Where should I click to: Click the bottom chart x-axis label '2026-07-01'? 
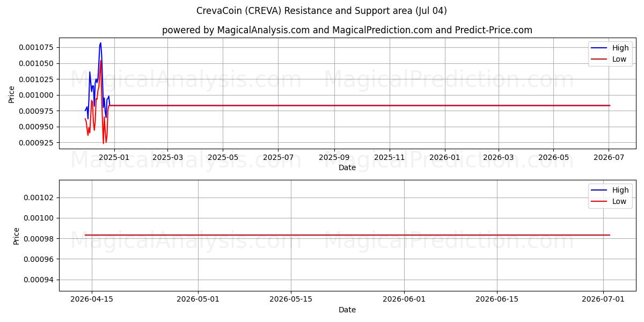tap(603, 299)
